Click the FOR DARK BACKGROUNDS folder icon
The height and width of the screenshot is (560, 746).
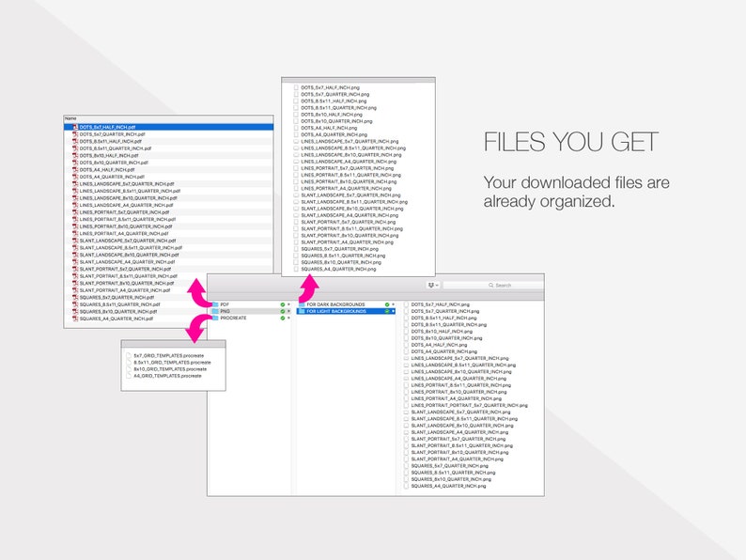point(302,304)
